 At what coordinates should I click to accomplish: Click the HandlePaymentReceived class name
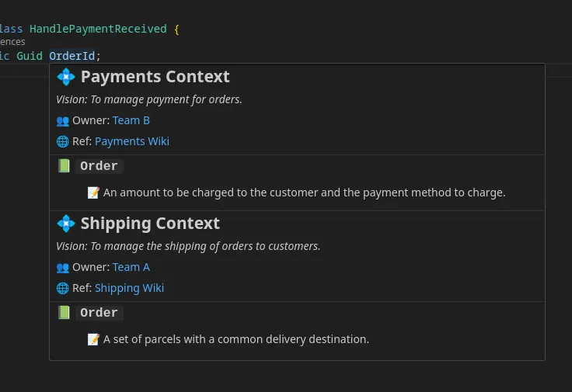point(98,29)
